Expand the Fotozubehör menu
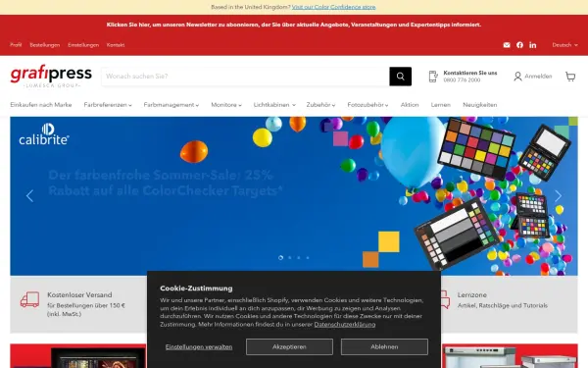 [367, 105]
